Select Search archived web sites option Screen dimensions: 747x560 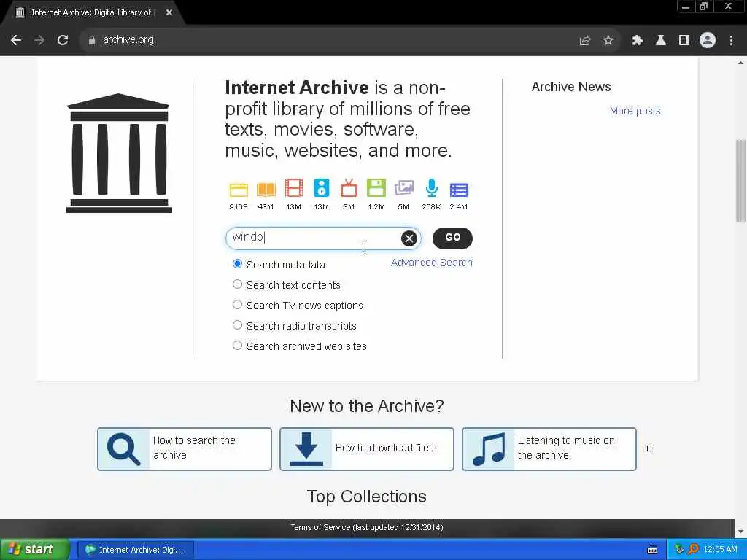click(x=237, y=345)
